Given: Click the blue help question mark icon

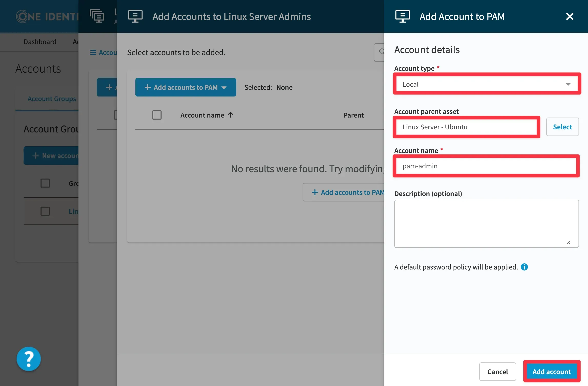Looking at the screenshot, I should point(29,359).
